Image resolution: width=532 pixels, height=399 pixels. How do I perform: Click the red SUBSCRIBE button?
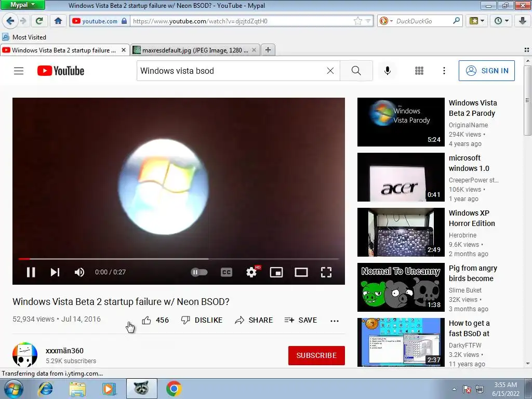[316, 355]
